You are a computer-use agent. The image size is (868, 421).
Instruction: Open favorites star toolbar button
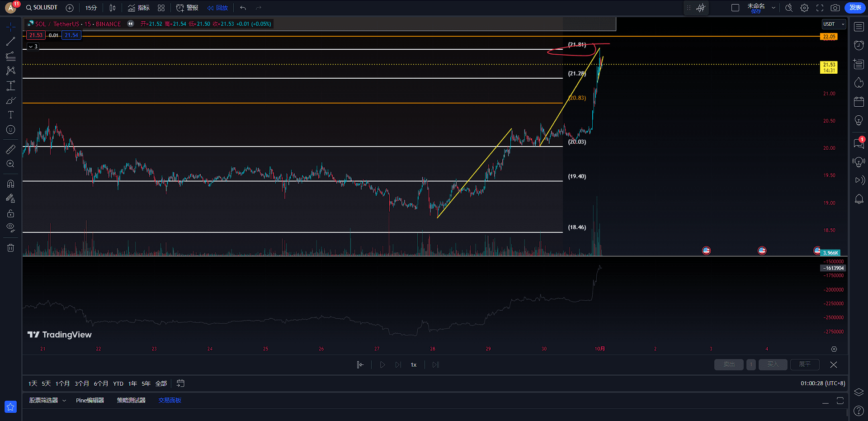point(10,407)
